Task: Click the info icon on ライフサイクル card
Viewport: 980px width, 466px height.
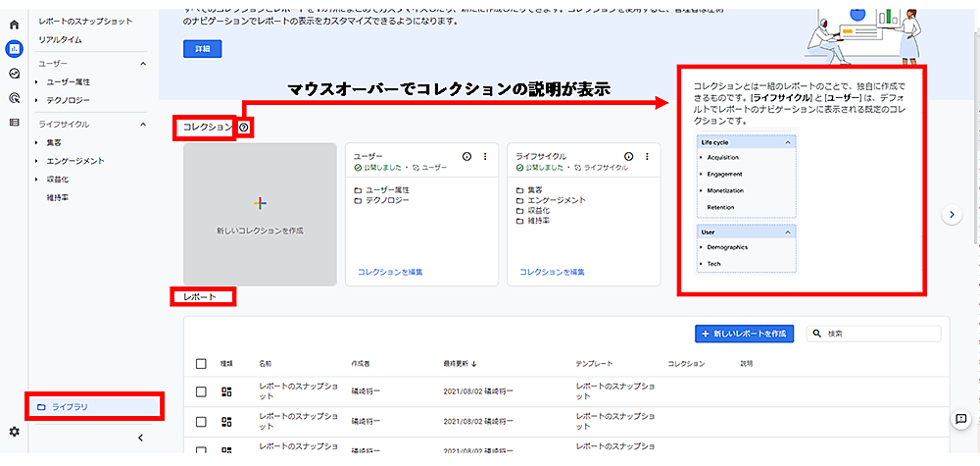Action: 628,156
